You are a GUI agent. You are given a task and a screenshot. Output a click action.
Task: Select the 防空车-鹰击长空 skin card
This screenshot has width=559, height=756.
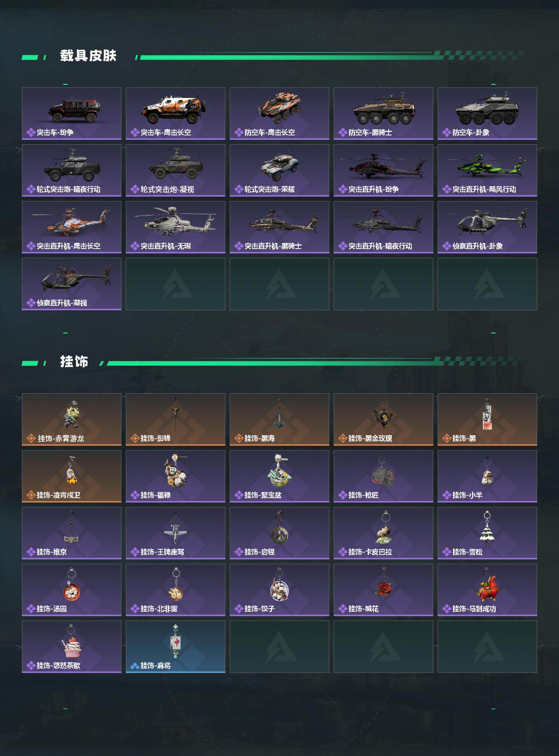click(x=279, y=114)
